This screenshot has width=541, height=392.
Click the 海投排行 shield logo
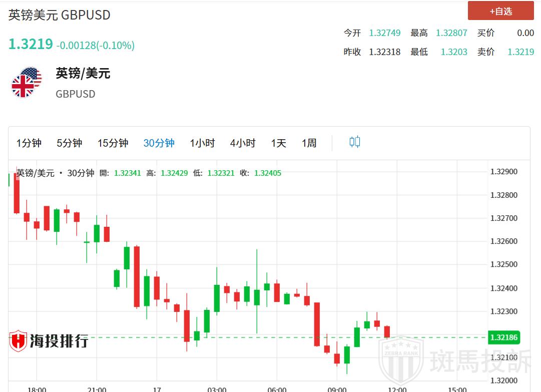[x=18, y=341]
